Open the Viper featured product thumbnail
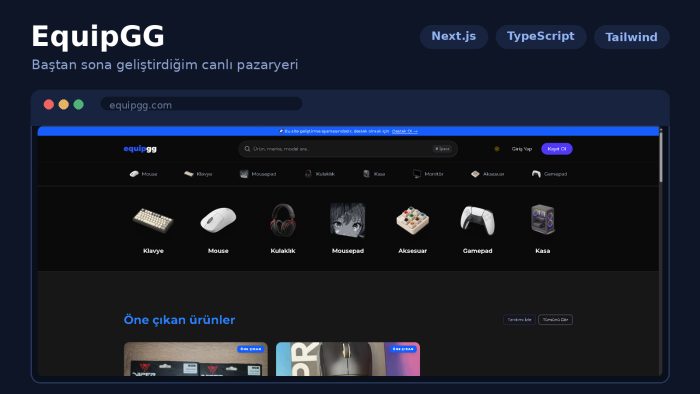Viewport: 700px width, 394px height. tap(196, 359)
